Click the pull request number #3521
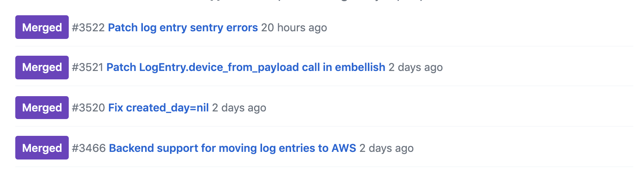644x174 pixels. pyautogui.click(x=87, y=67)
